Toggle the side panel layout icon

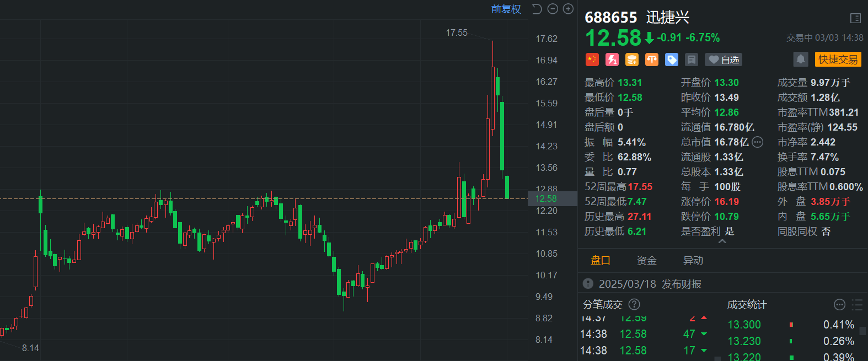coord(855,18)
